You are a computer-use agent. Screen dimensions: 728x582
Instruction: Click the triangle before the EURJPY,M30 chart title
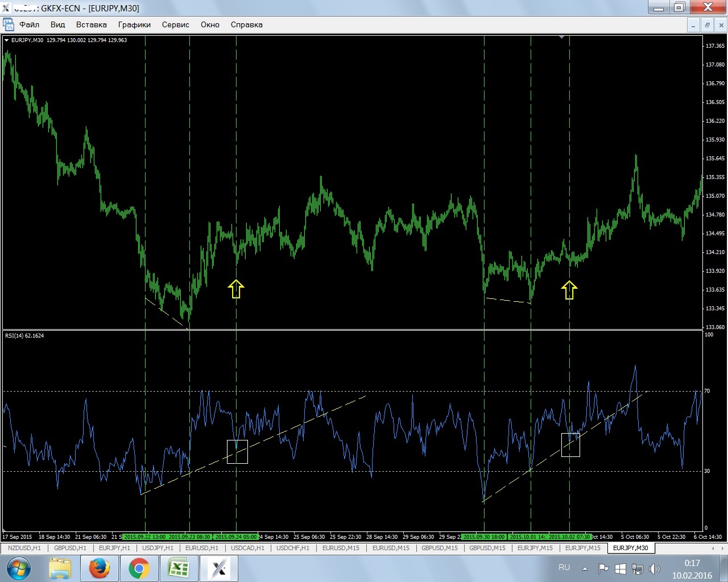(x=6, y=40)
